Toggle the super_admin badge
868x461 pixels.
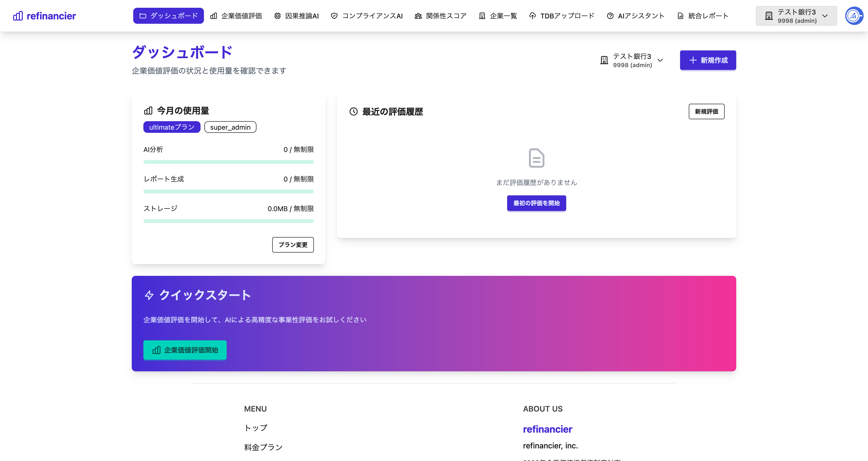click(230, 127)
